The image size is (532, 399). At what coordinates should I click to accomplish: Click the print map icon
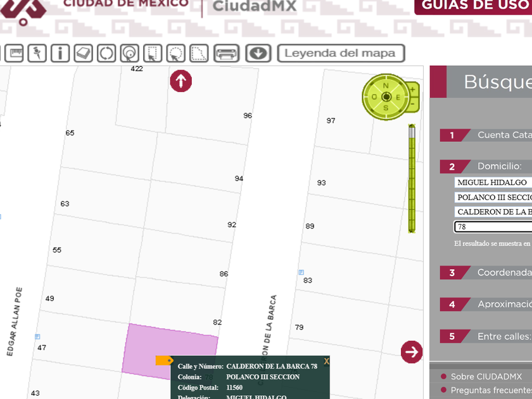pyautogui.click(x=226, y=53)
